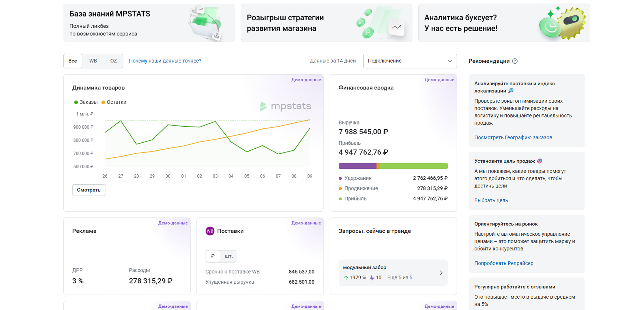
Task: Open the База знаний MPSTATS banner
Action: click(x=149, y=23)
